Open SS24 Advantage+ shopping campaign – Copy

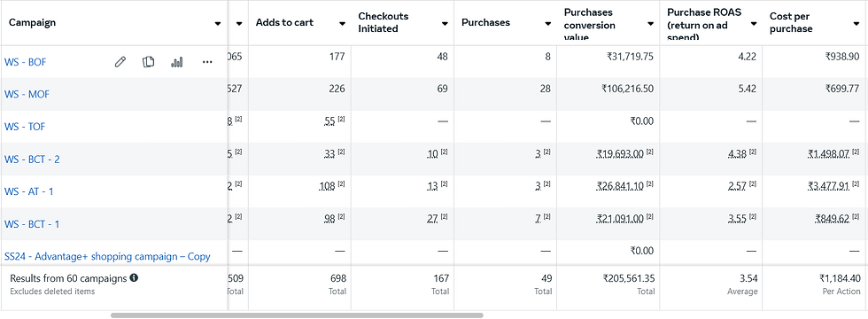click(107, 256)
